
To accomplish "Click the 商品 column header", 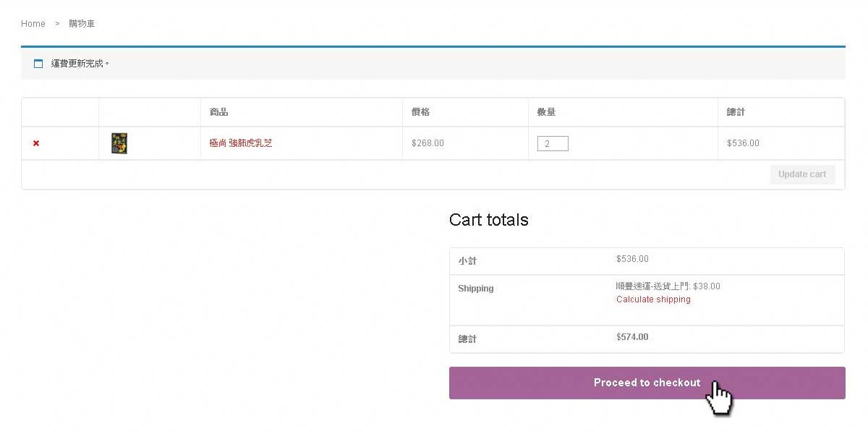I will pyautogui.click(x=219, y=112).
